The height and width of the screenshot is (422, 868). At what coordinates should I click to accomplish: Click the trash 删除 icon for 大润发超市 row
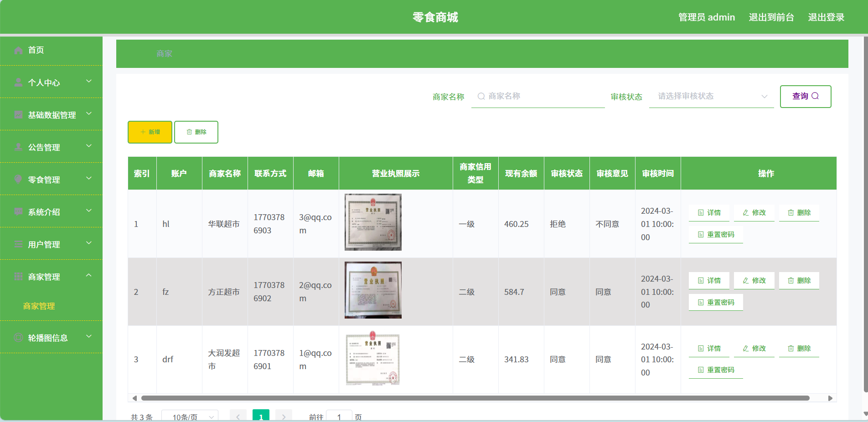point(791,349)
